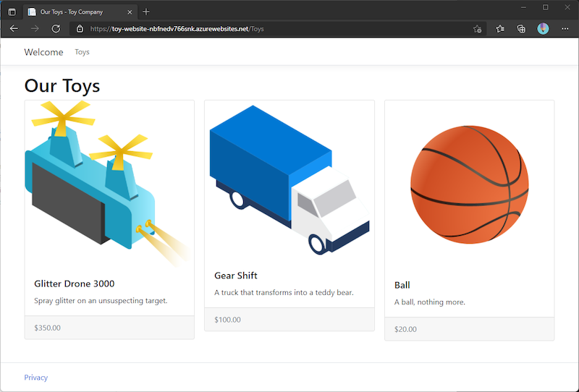Click the 'Spray glitter on an unsuspecting target.' text
Viewport: 579px width, 392px height.
101,300
